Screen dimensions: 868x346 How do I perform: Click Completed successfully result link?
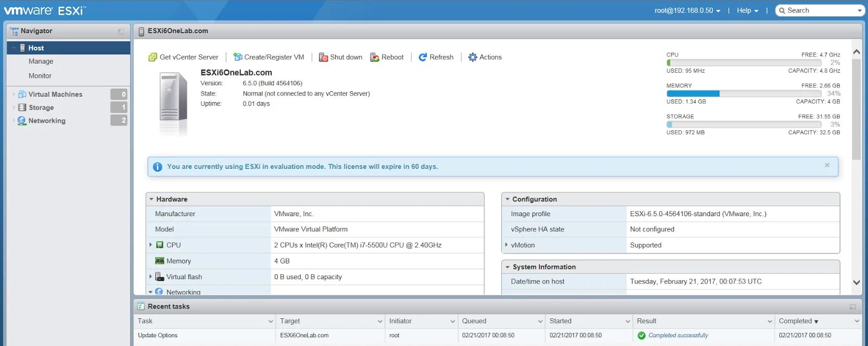tap(678, 336)
